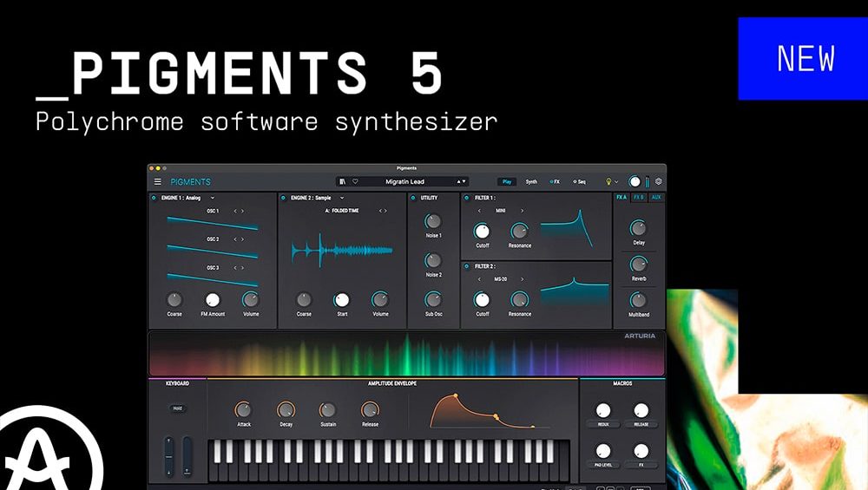
Task: Toggle Filter 1 power button
Action: point(467,198)
